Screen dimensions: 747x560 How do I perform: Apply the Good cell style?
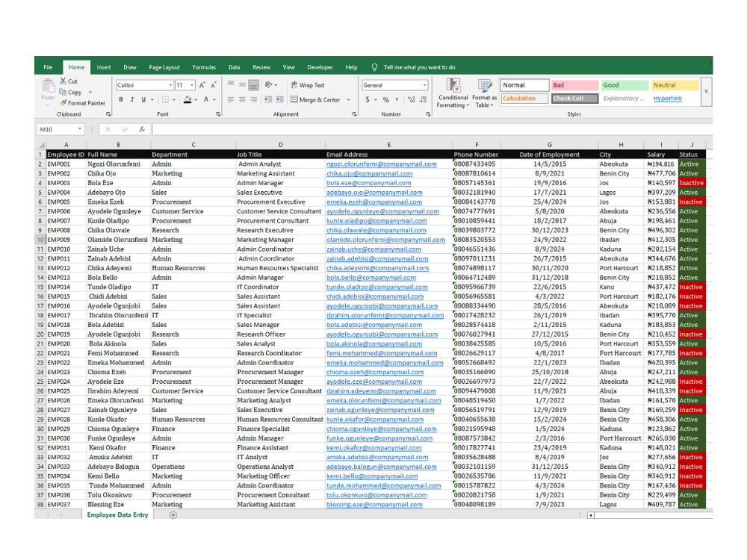click(x=624, y=85)
